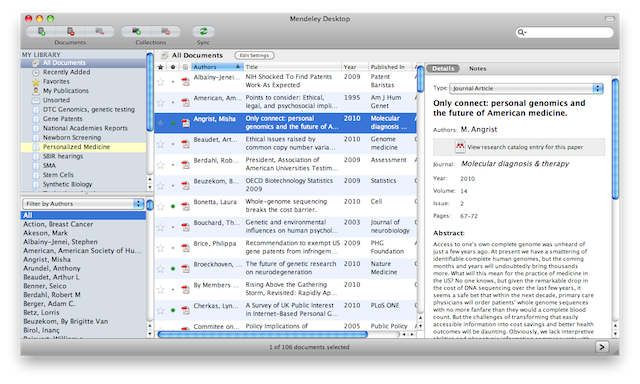Click the search magnifier icon

[x=522, y=32]
